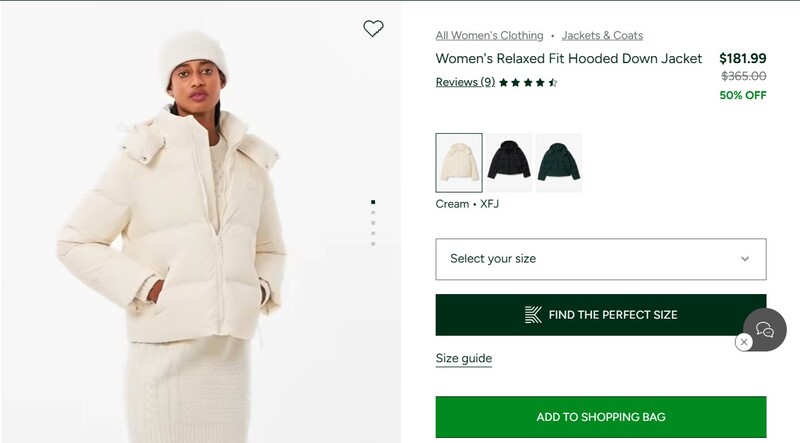
Task: Open the live chat bubble icon
Action: (765, 330)
